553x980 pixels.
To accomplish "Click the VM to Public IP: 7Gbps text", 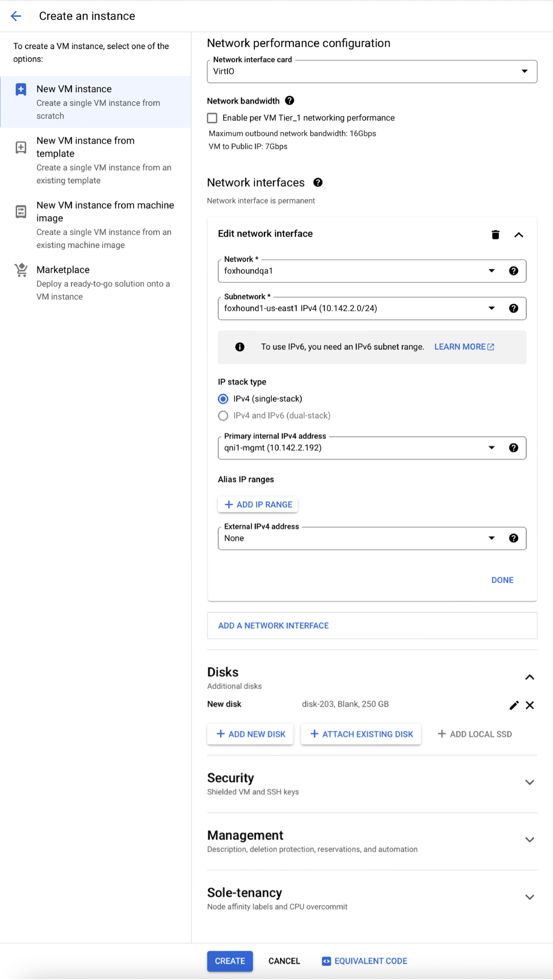I will (x=248, y=146).
